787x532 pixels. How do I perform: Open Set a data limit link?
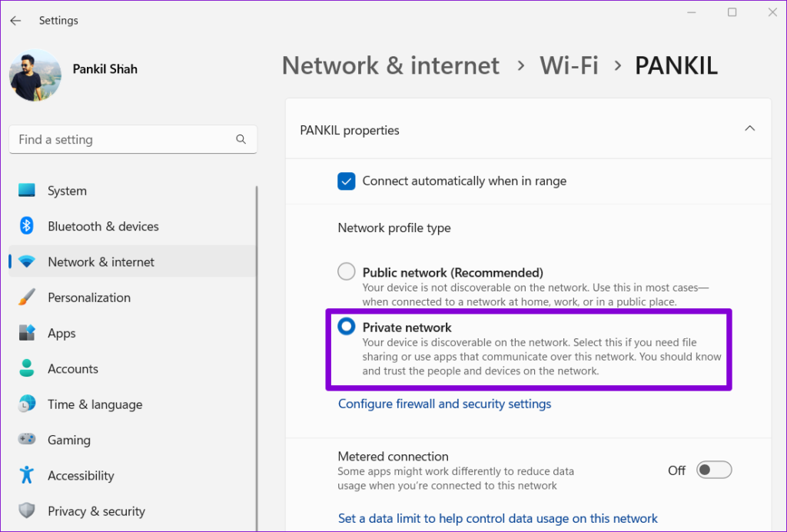pos(498,518)
